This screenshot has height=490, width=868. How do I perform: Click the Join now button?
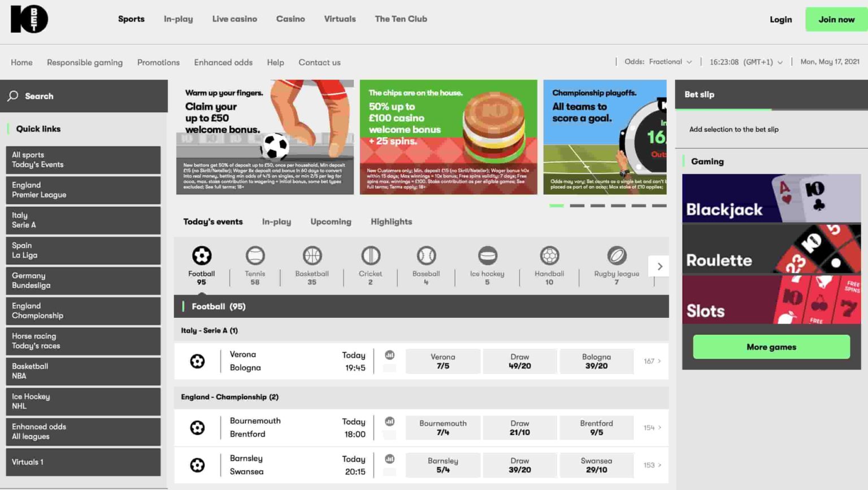(836, 19)
